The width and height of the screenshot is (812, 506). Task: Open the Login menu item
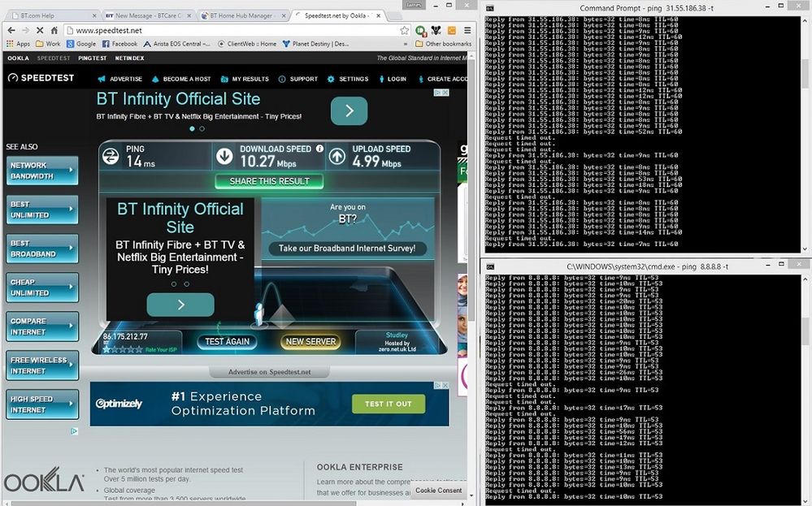click(x=393, y=79)
